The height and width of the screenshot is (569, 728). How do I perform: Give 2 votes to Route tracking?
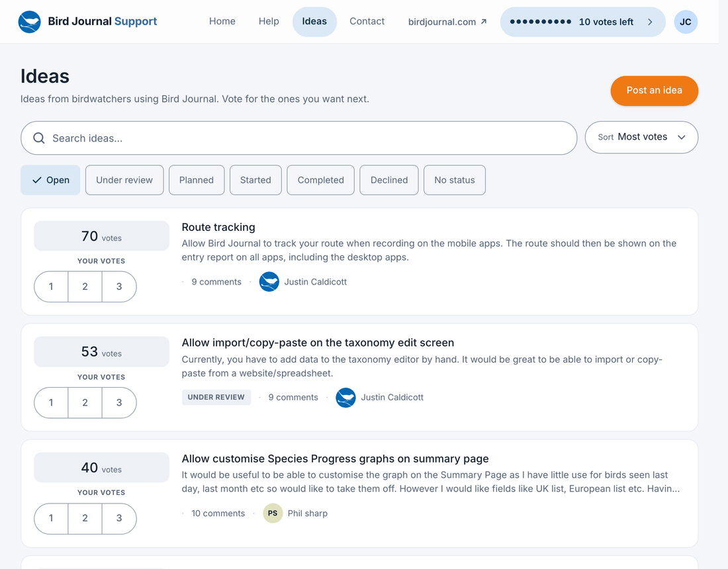(85, 286)
